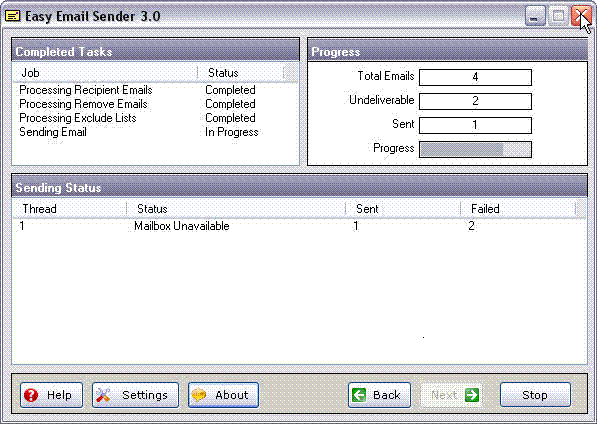Click the green left arrow Back icon

(359, 395)
